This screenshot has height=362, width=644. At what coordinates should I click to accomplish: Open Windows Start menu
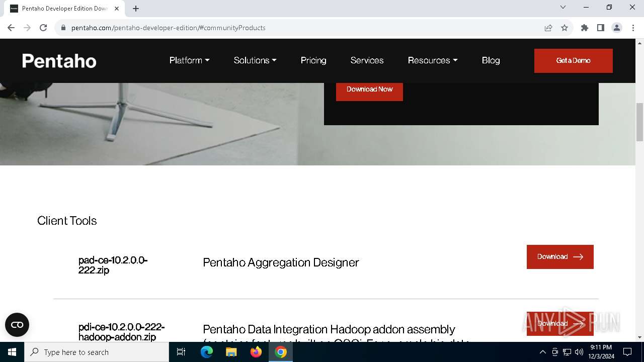click(12, 352)
